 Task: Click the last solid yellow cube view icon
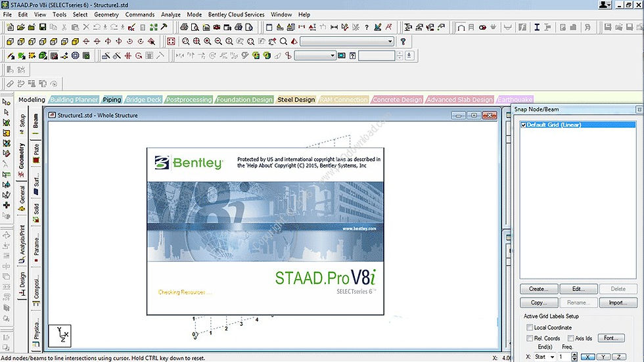(x=75, y=41)
